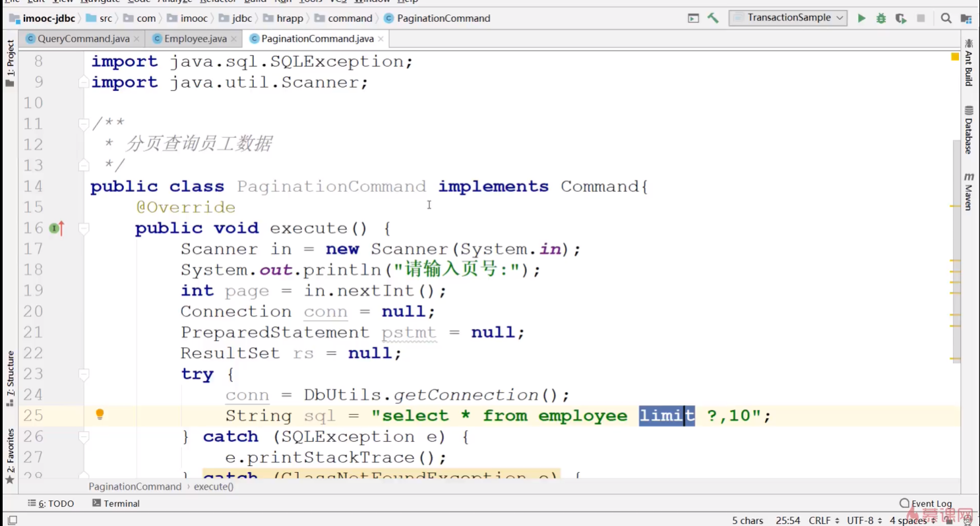The image size is (980, 526).
Task: Change CRLF line separator in status bar
Action: (824, 520)
